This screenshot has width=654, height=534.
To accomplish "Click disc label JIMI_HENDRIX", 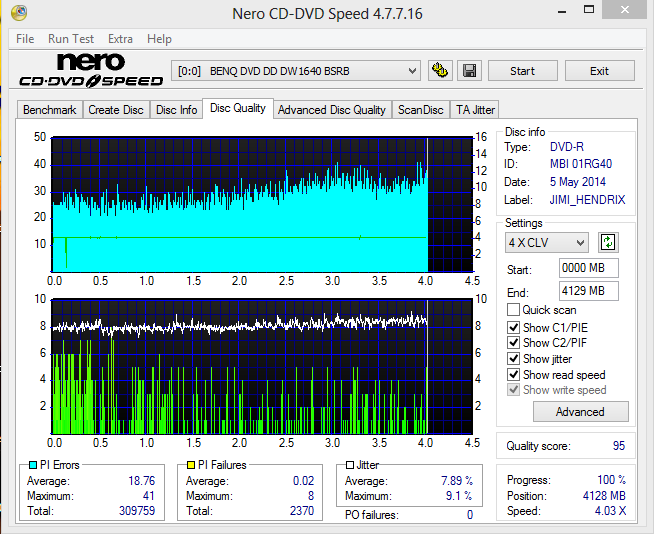I will (587, 200).
